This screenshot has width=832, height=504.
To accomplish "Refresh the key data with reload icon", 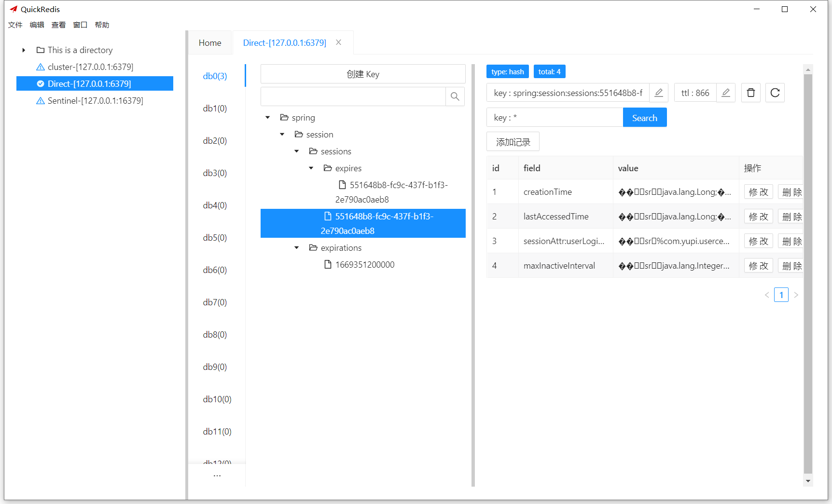I will point(775,93).
